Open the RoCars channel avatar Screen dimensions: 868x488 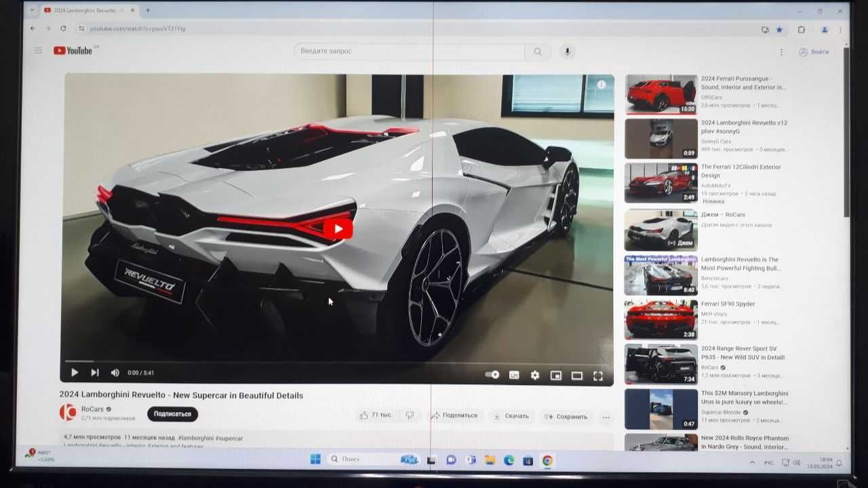(68, 412)
